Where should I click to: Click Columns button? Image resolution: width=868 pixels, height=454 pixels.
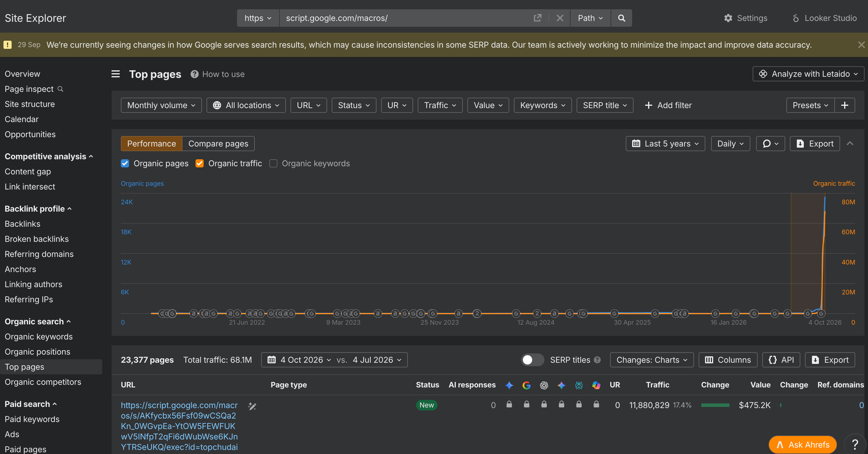pyautogui.click(x=728, y=360)
